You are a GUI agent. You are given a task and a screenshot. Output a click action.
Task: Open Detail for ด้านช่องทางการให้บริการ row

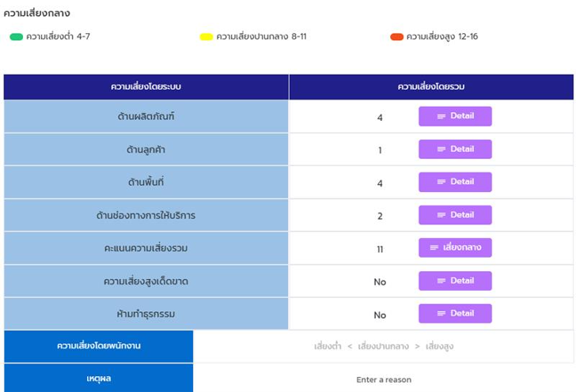(455, 215)
